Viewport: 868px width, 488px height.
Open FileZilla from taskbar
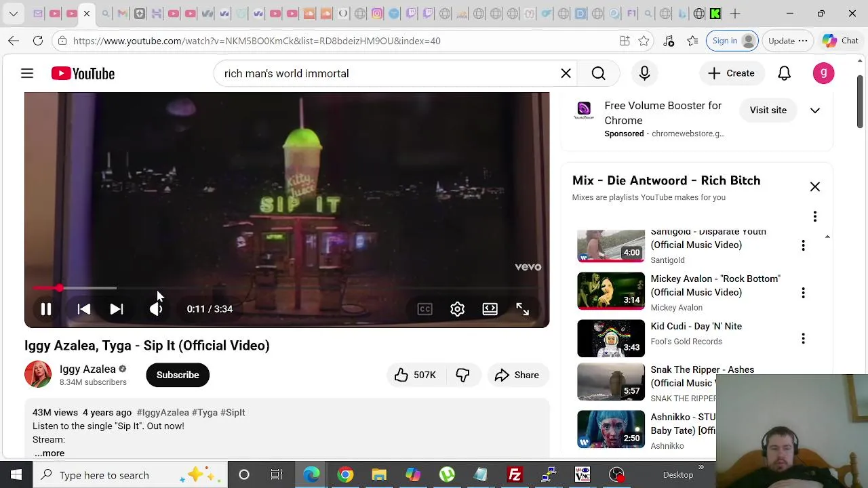[515, 475]
